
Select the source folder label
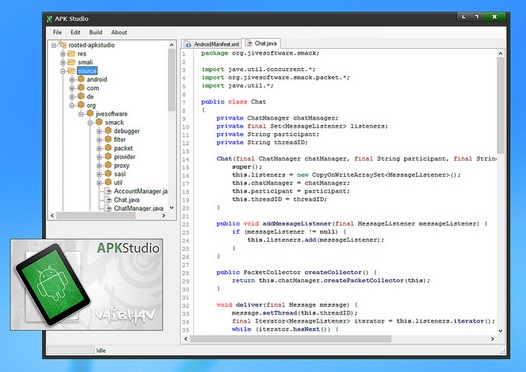[87, 71]
